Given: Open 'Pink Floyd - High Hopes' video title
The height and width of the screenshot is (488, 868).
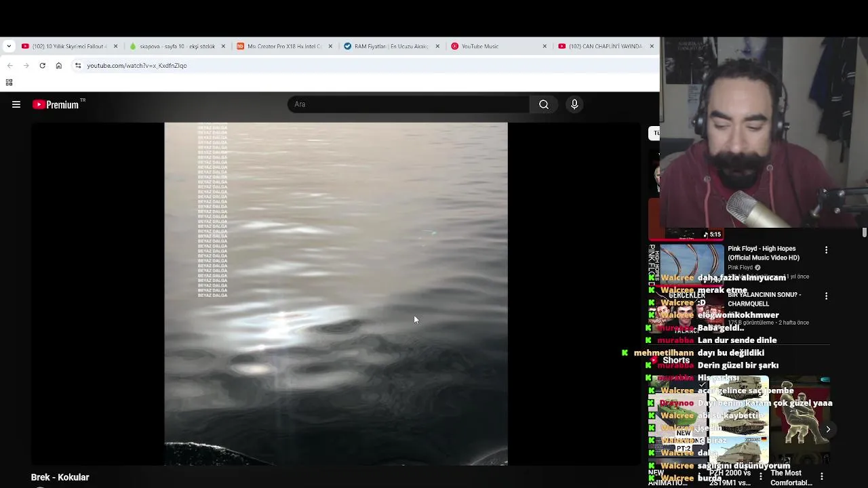Looking at the screenshot, I should pos(764,253).
